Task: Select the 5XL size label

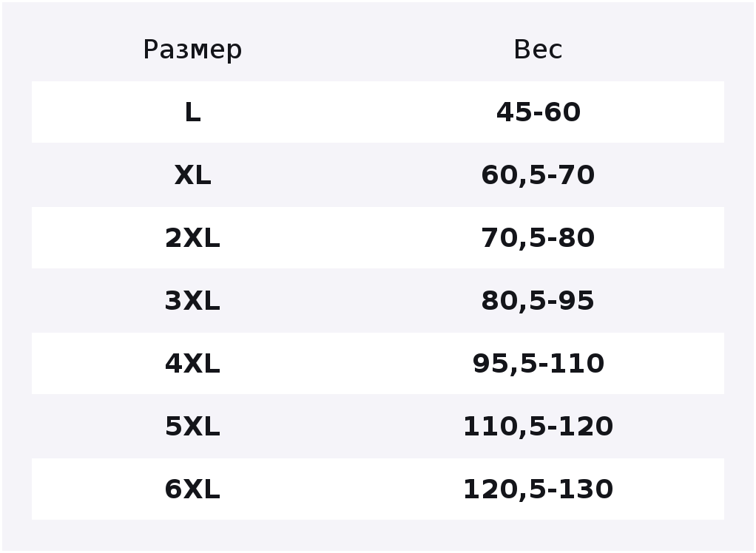Action: tap(192, 427)
